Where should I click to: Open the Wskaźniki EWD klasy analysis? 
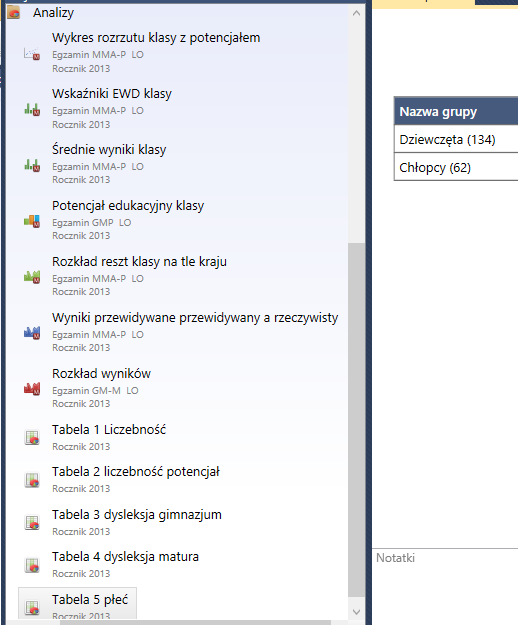(112, 94)
